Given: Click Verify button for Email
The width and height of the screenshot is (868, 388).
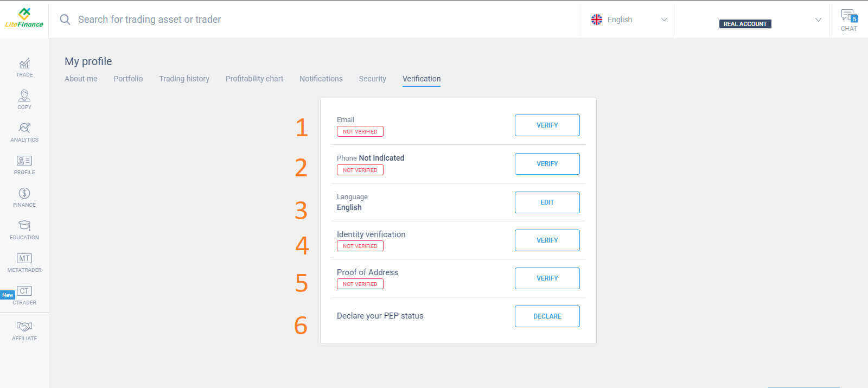Looking at the screenshot, I should (547, 125).
